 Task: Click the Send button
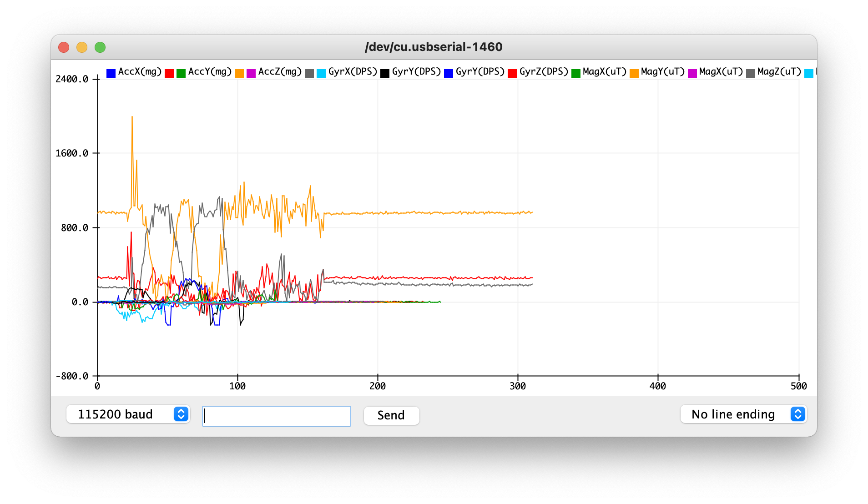[391, 415]
